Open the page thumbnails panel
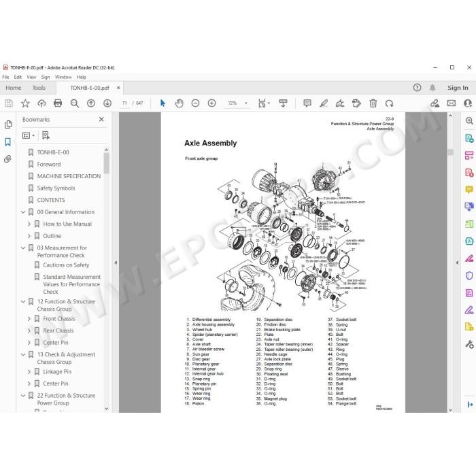476x476 pixels. 8,124
